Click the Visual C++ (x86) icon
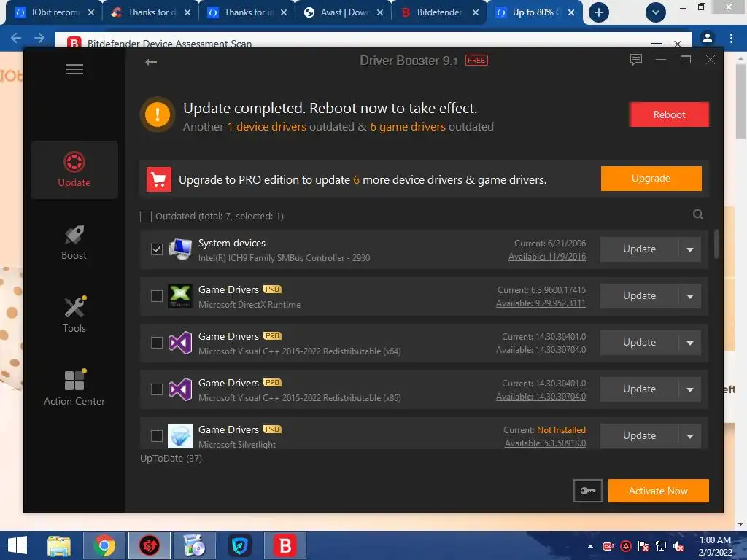 [x=180, y=389]
